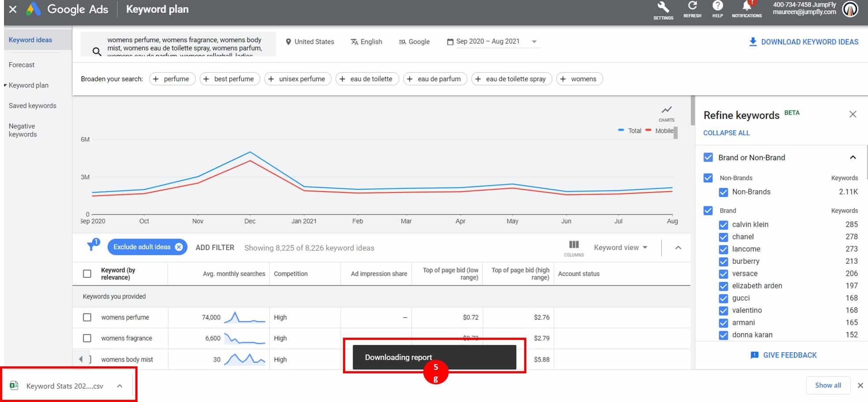Image resolution: width=868 pixels, height=402 pixels.
Task: Toggle the Non-Brands group header checkbox
Action: (x=708, y=178)
